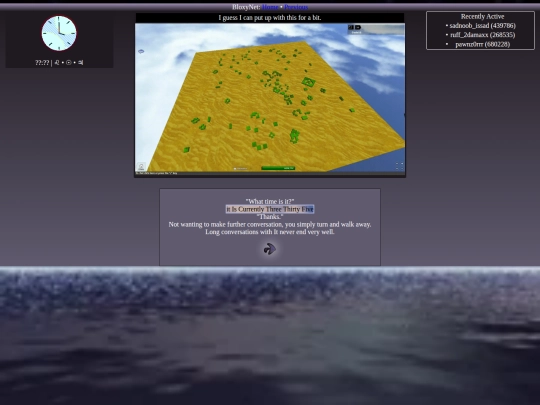Click the chat bubble icon in game screenshot

(x=141, y=51)
